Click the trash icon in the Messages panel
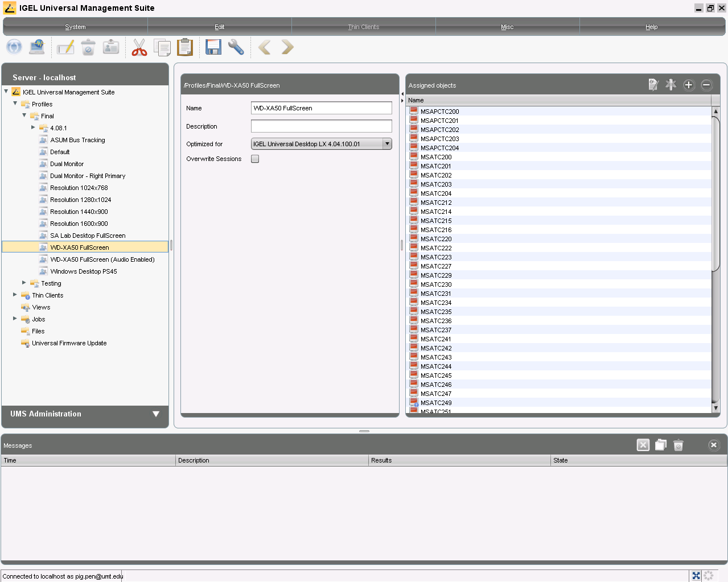The width and height of the screenshot is (728, 582). (x=678, y=445)
